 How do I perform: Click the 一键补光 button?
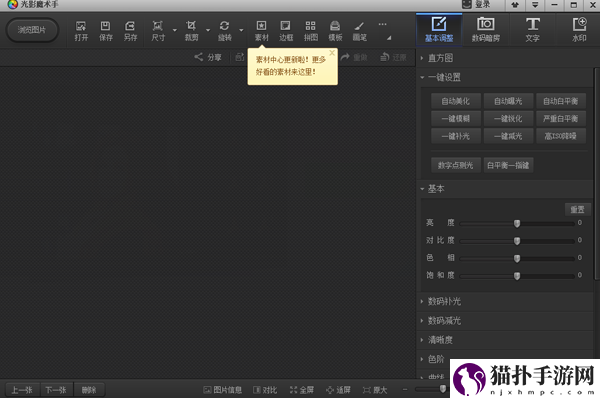click(x=456, y=136)
